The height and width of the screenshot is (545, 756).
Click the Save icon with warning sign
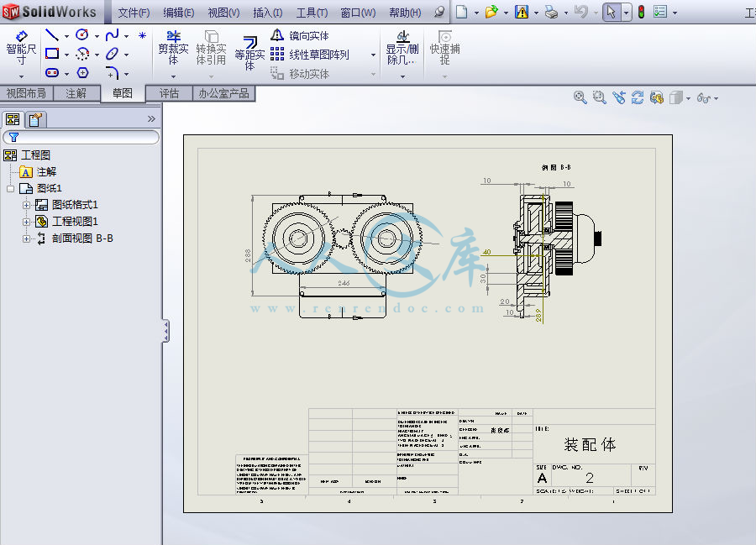pyautogui.click(x=521, y=12)
